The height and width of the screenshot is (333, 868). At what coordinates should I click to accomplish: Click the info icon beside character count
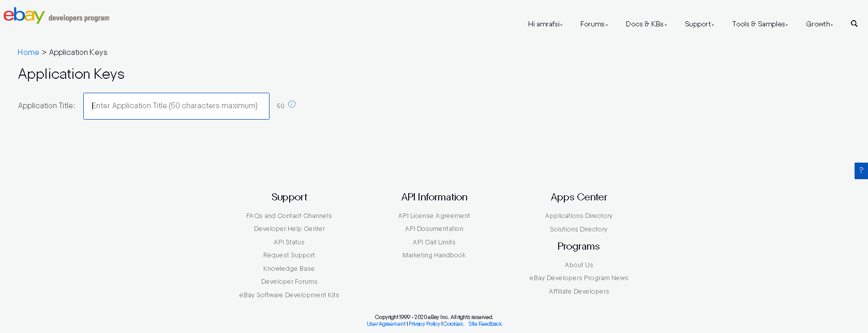(292, 104)
